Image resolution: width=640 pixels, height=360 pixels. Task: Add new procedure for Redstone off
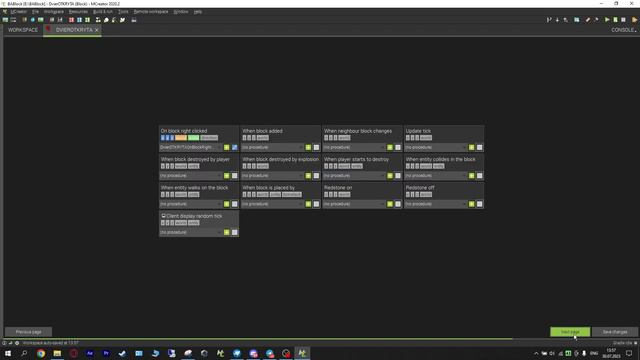(471, 204)
